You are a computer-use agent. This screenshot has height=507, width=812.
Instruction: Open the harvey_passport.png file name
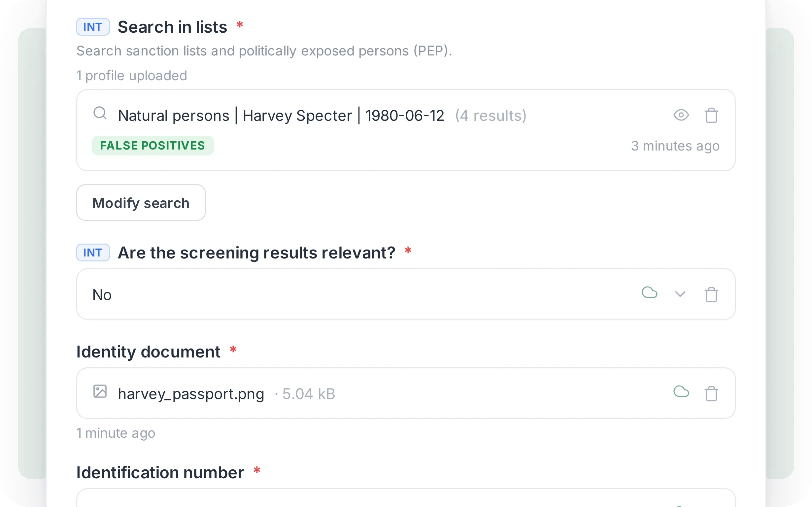[191, 394]
